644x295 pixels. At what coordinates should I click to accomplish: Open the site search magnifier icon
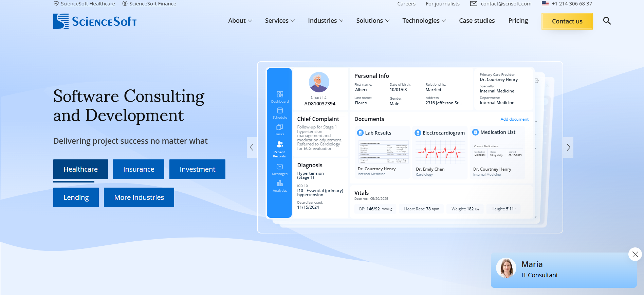[607, 21]
